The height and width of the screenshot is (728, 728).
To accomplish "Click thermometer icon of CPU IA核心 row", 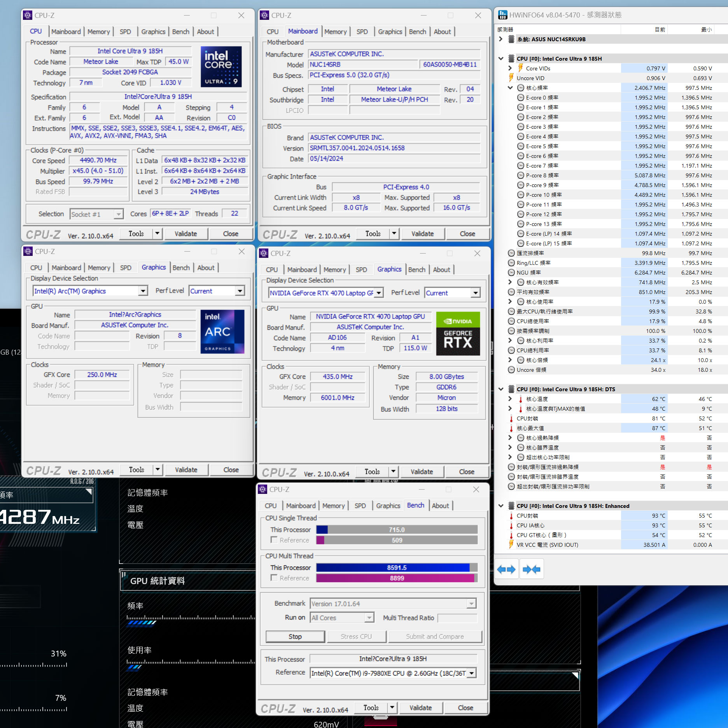I will [511, 525].
